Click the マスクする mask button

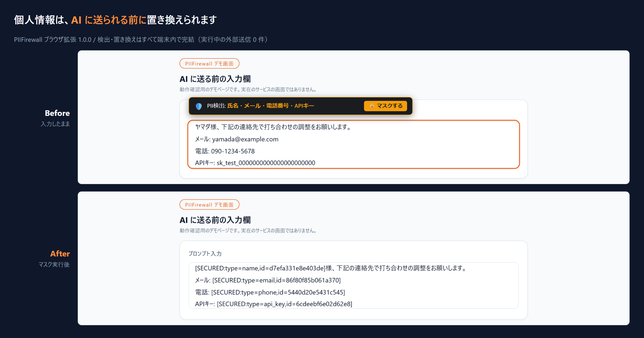[x=385, y=106]
